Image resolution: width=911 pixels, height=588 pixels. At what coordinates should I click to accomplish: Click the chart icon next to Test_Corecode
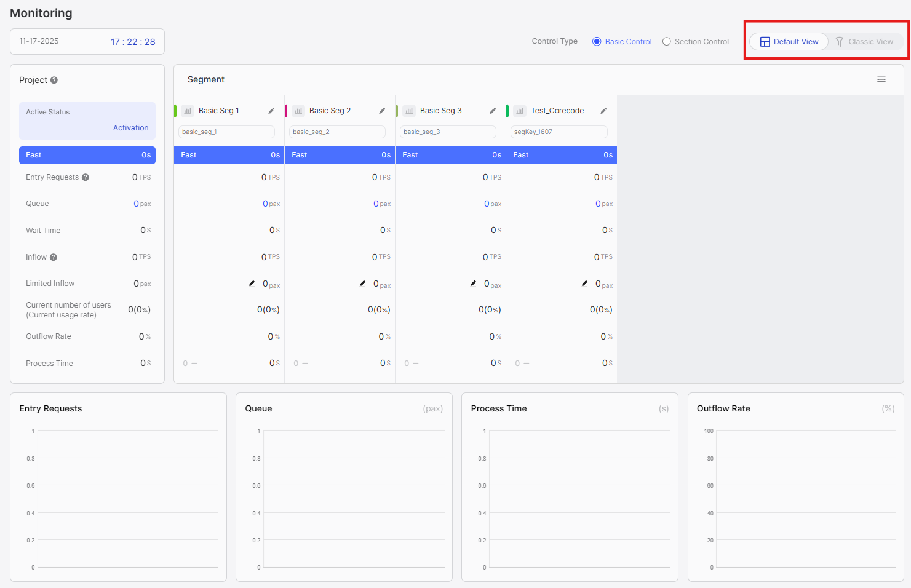[x=520, y=110]
